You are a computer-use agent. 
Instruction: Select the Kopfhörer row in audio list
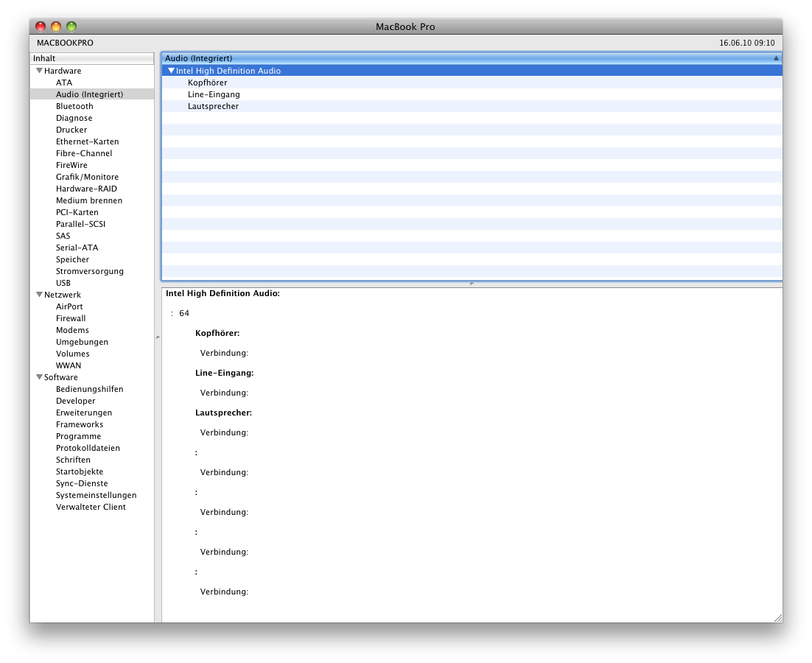[472, 83]
